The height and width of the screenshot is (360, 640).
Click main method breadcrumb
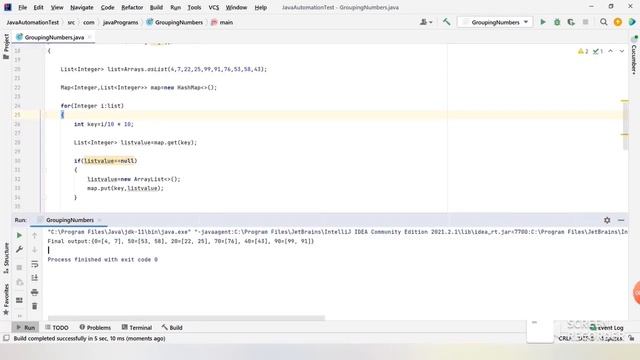[222, 22]
